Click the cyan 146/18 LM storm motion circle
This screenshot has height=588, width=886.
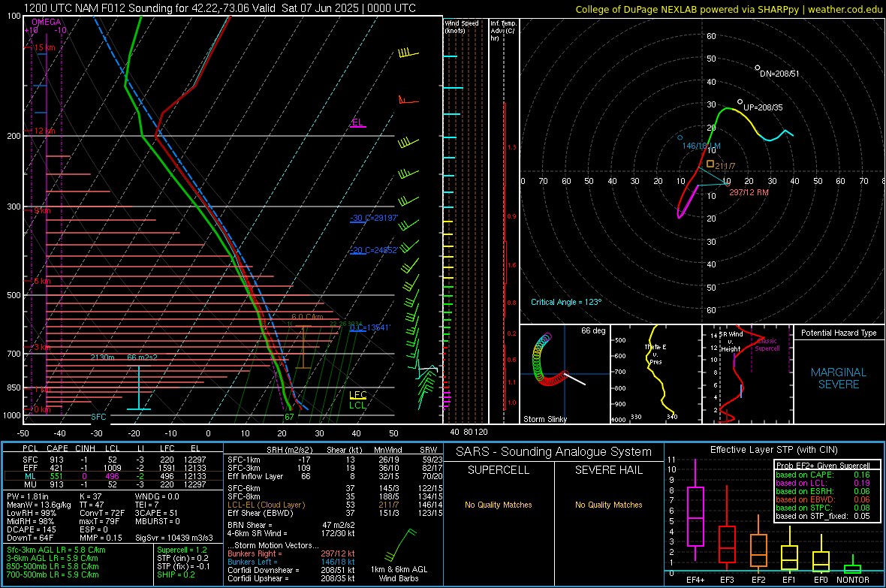pyautogui.click(x=680, y=137)
